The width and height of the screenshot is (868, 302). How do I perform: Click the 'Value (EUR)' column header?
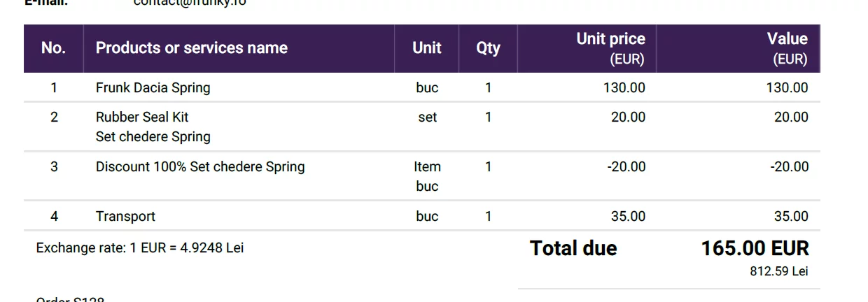point(787,48)
